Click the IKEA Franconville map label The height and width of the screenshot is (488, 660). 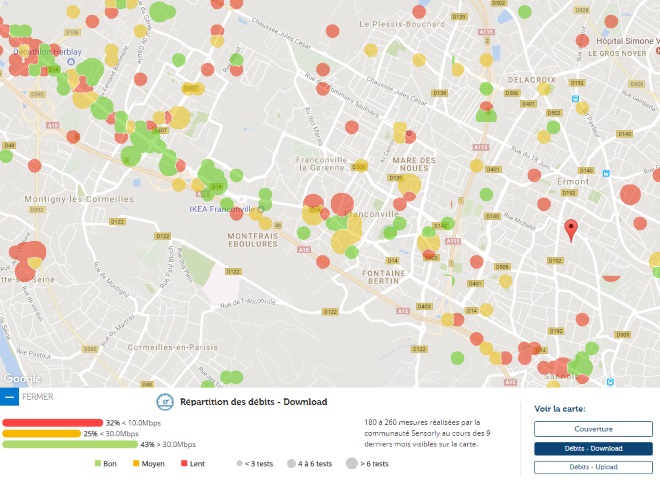221,209
